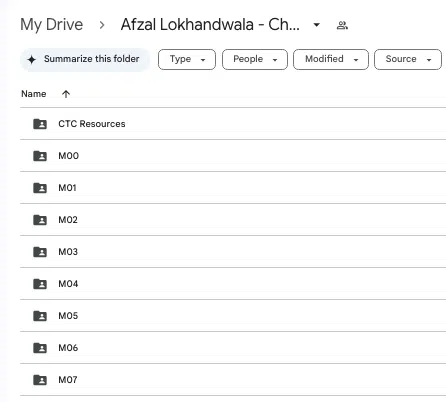Select the M04 folder row
The image size is (446, 402).
coord(233,284)
